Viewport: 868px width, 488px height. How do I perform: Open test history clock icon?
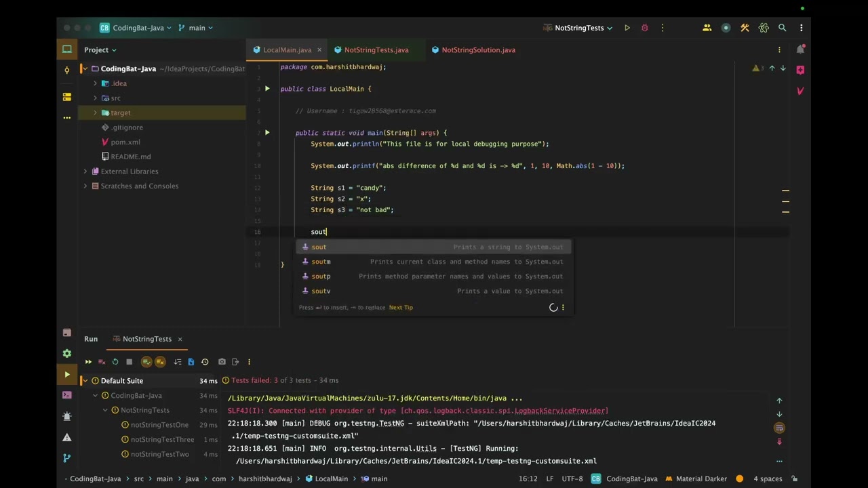[x=205, y=362]
